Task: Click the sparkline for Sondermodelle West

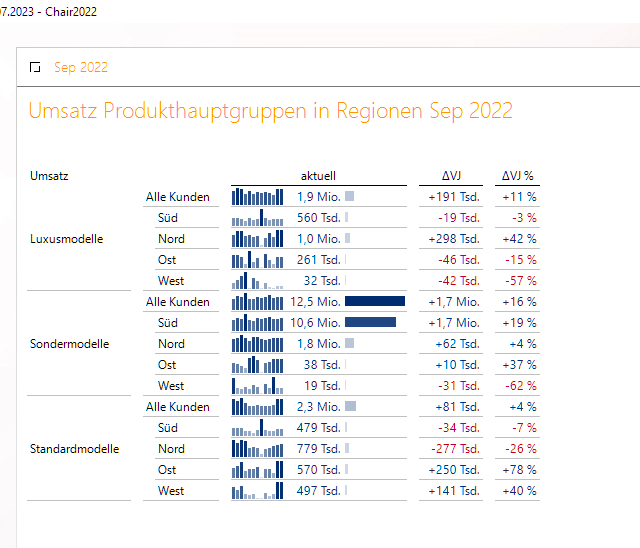Action: 258,386
